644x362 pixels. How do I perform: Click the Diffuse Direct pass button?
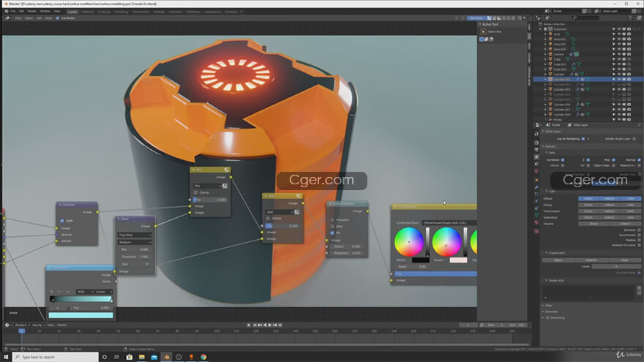click(x=588, y=199)
